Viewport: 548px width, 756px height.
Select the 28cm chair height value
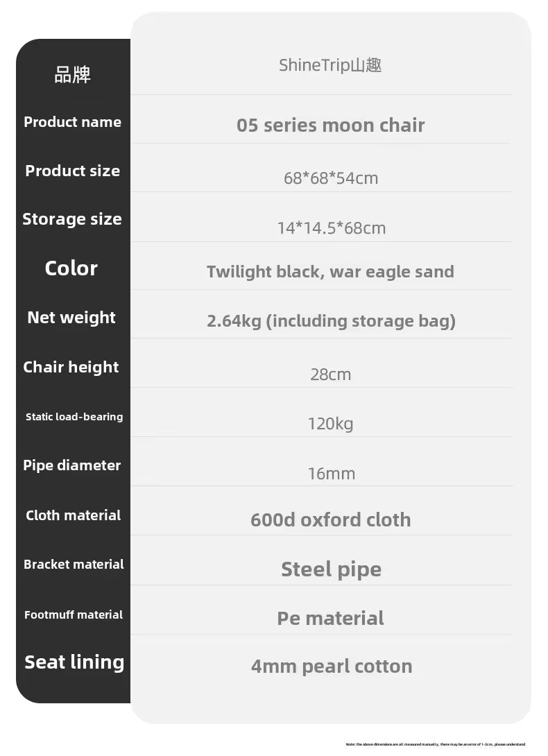(x=330, y=375)
